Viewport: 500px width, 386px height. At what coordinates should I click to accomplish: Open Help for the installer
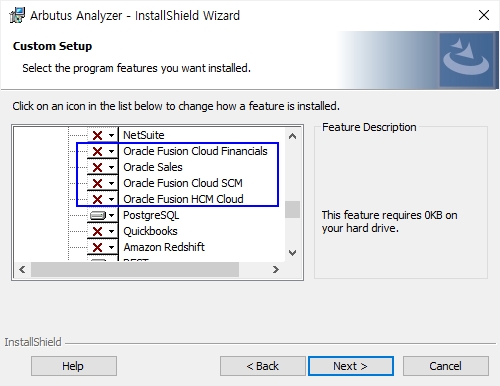click(x=74, y=366)
